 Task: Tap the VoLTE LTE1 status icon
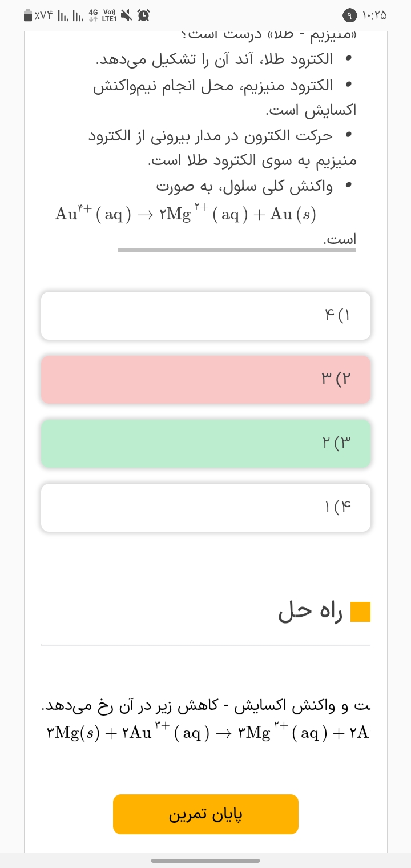coord(110,15)
